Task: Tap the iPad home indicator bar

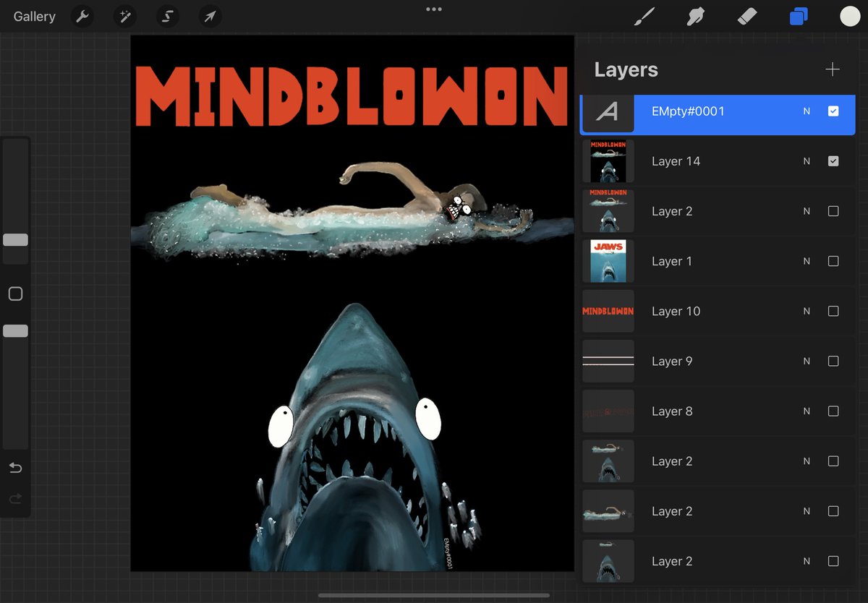Action: (x=434, y=596)
